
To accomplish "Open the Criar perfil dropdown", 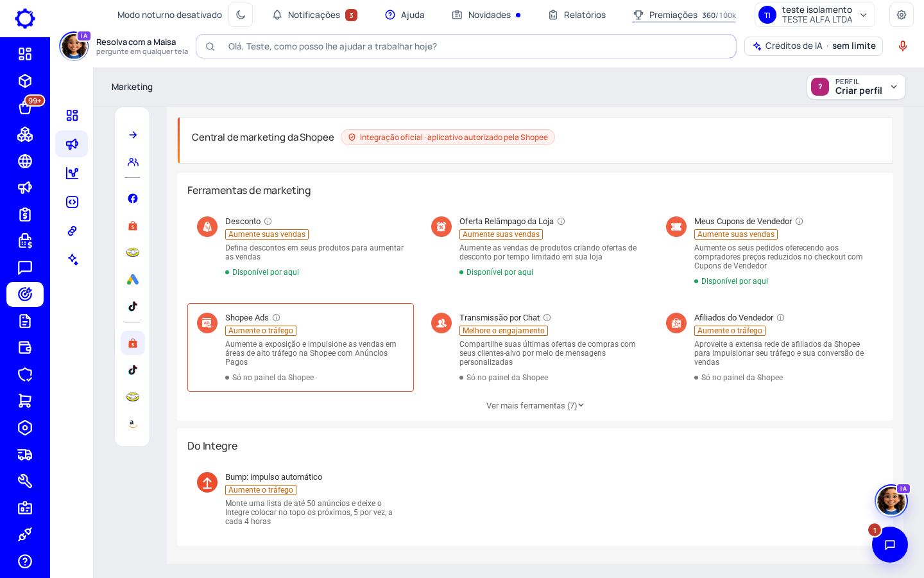I will coord(856,87).
